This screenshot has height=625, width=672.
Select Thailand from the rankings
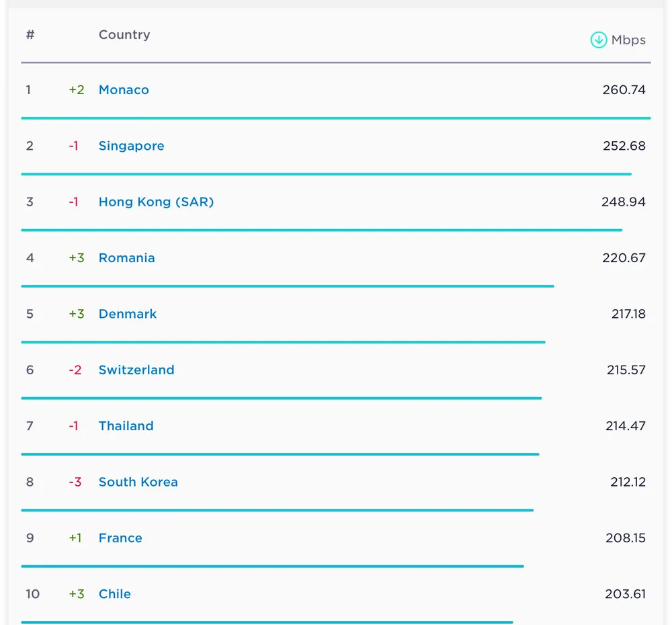126,425
